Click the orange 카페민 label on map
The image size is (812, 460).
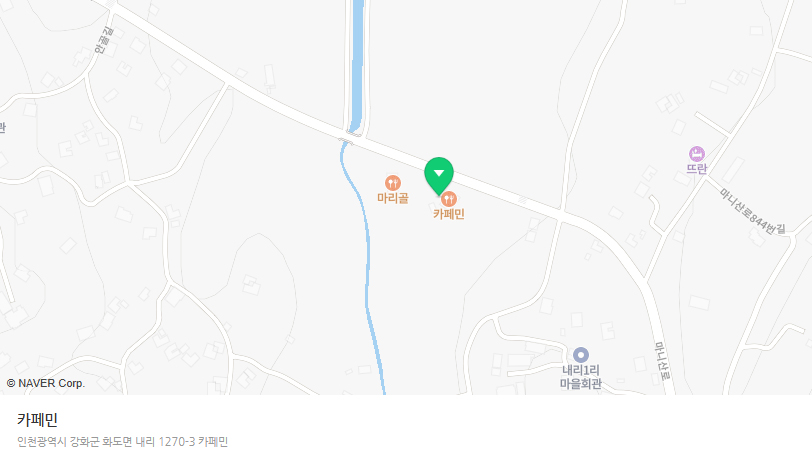coord(449,214)
